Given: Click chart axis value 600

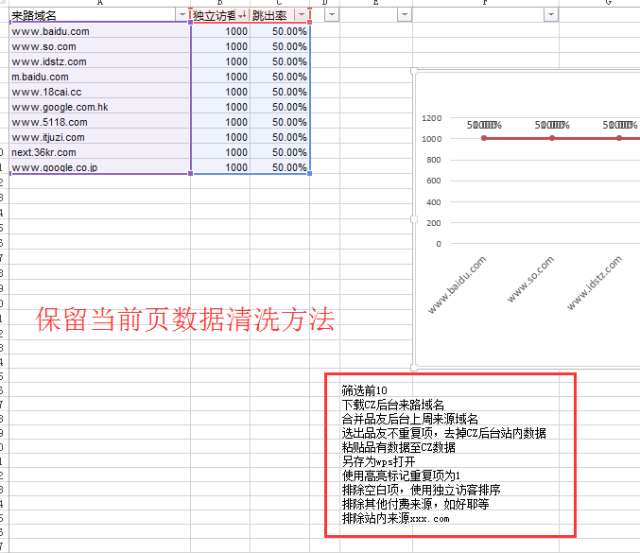Looking at the screenshot, I should click(434, 180).
